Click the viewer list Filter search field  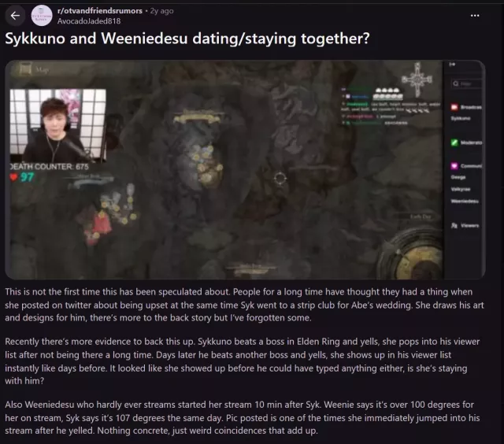(x=466, y=84)
